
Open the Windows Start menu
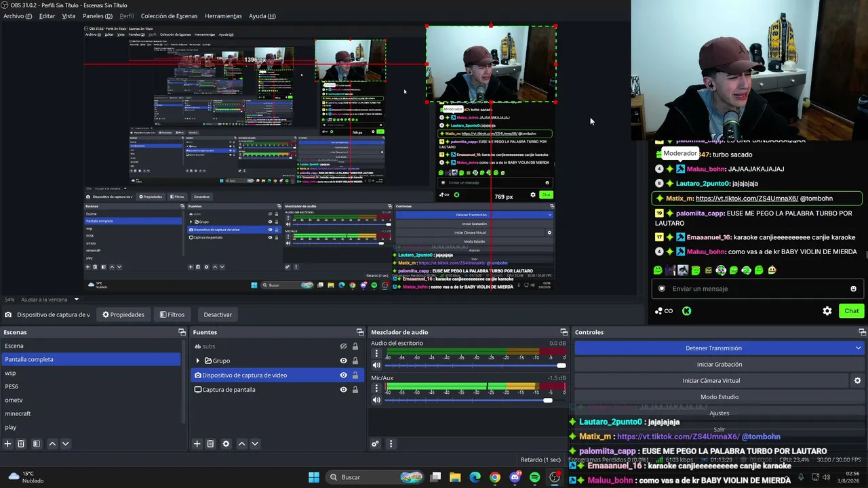(314, 477)
